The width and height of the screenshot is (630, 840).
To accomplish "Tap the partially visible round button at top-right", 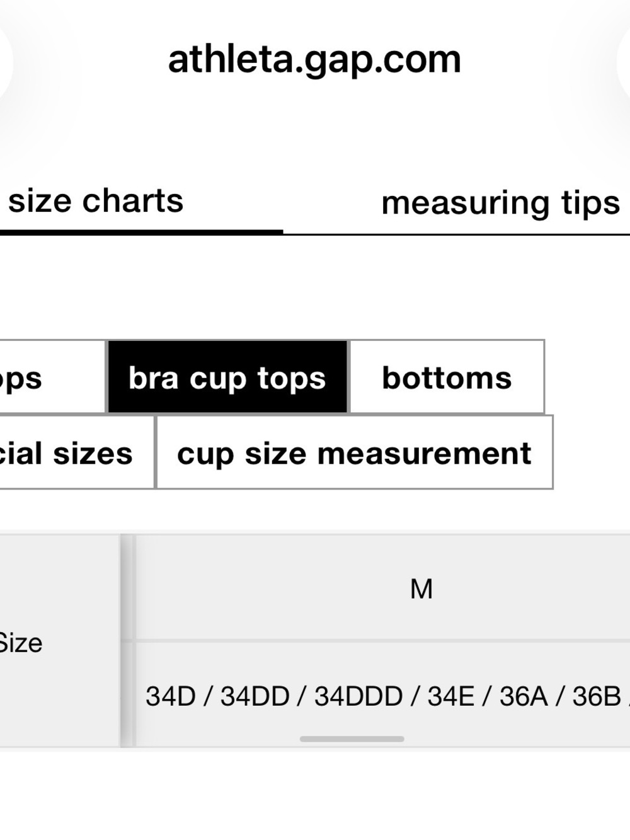I will coord(624,63).
